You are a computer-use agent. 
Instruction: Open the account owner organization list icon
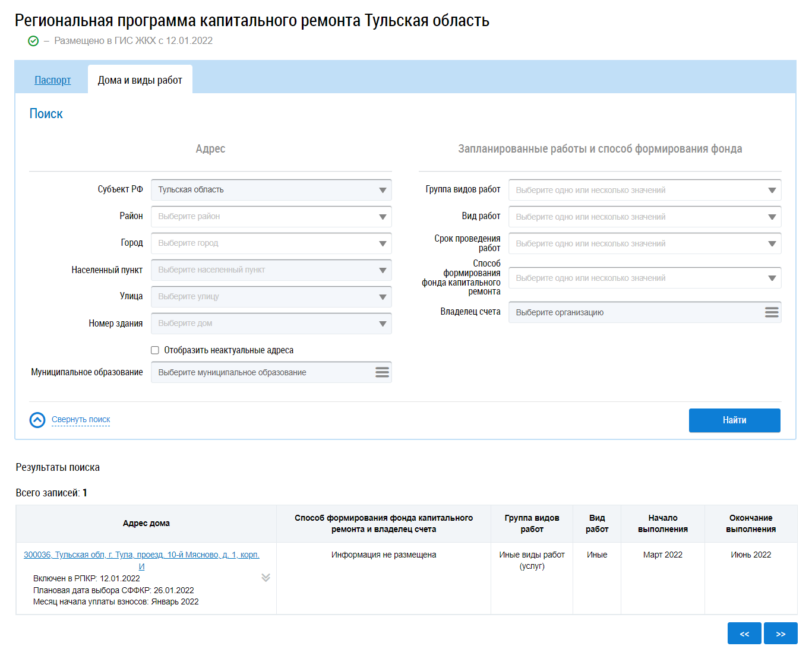[771, 312]
